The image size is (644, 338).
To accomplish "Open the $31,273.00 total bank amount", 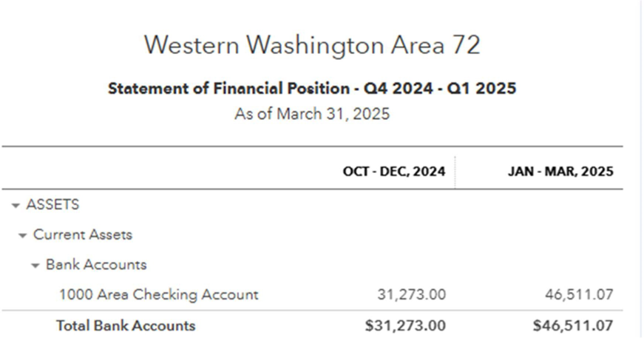I will tap(405, 325).
